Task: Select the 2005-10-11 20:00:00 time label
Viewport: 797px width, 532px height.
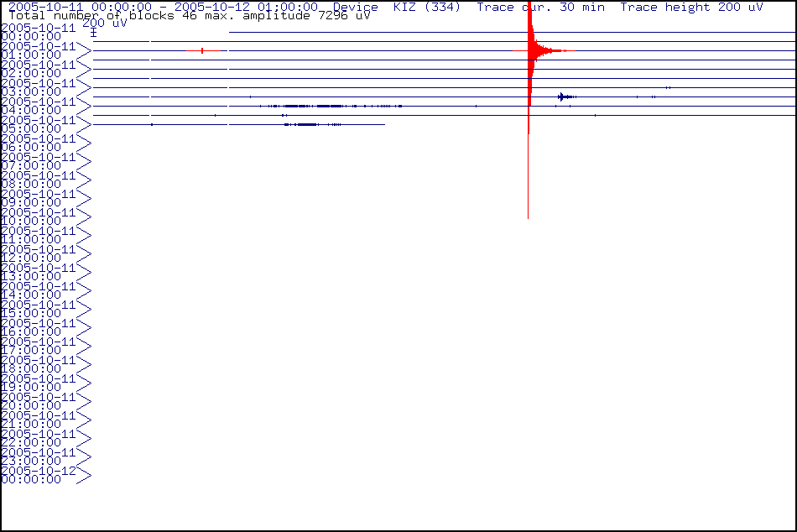Action: tap(38, 401)
